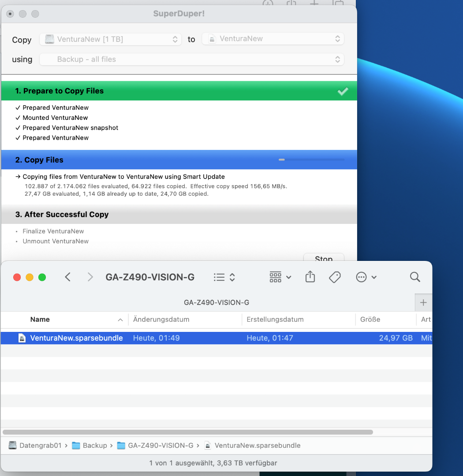The image size is (463, 476).
Task: Click the horizontal scrollbar in Finder
Action: click(x=188, y=432)
